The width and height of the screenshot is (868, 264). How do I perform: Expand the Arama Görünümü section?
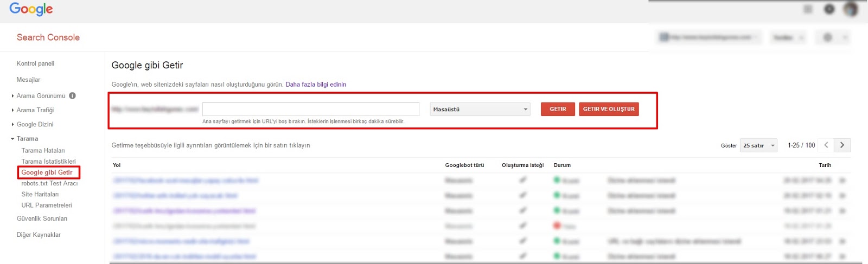click(41, 96)
